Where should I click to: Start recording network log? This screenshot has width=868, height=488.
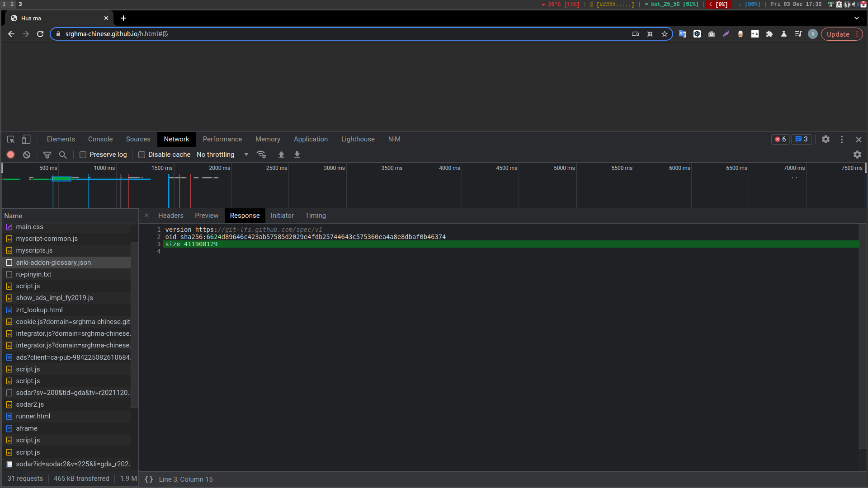pos(10,155)
